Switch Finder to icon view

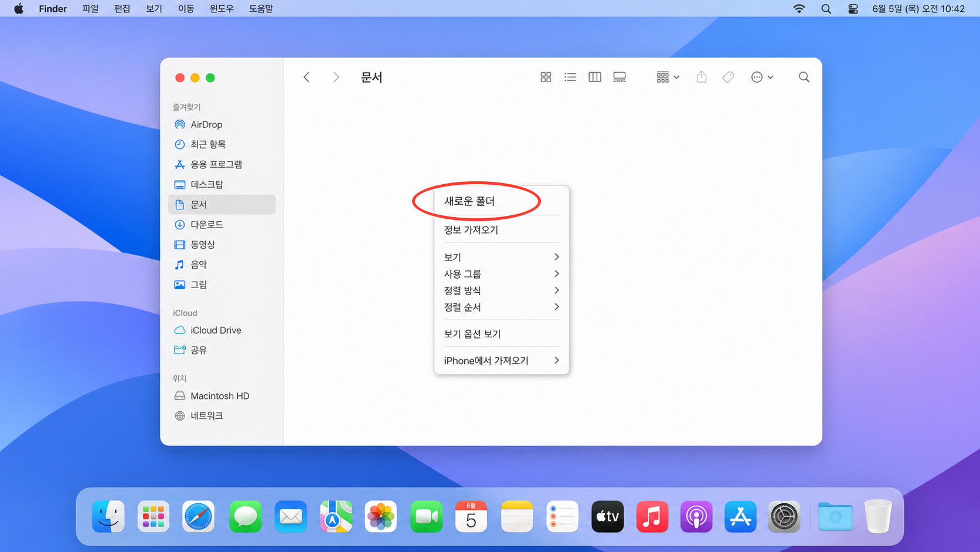(x=546, y=77)
